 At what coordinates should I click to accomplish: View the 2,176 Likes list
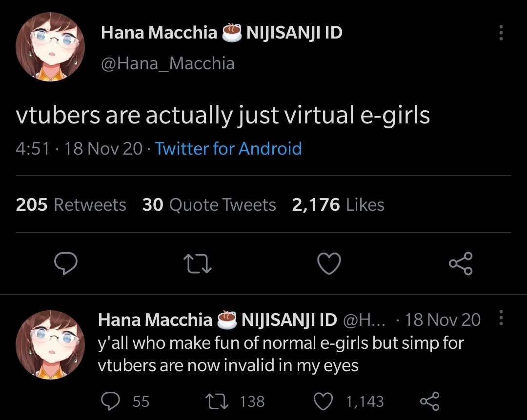point(338,205)
